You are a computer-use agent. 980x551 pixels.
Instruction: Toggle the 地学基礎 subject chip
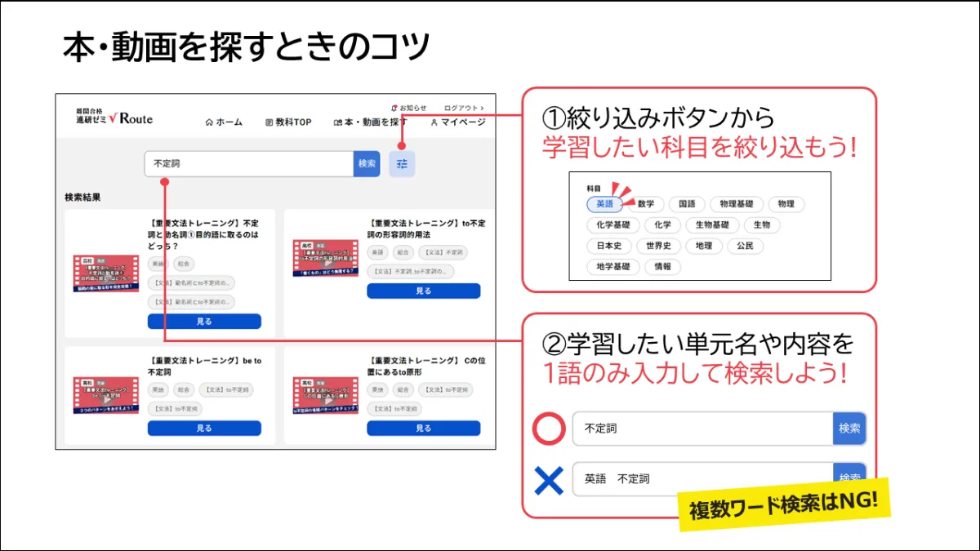pyautogui.click(x=613, y=267)
